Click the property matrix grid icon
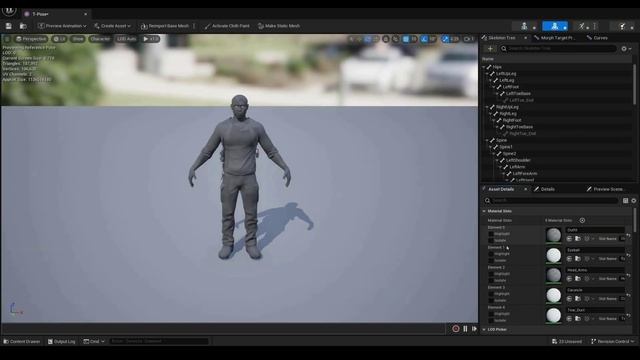 [x=625, y=201]
